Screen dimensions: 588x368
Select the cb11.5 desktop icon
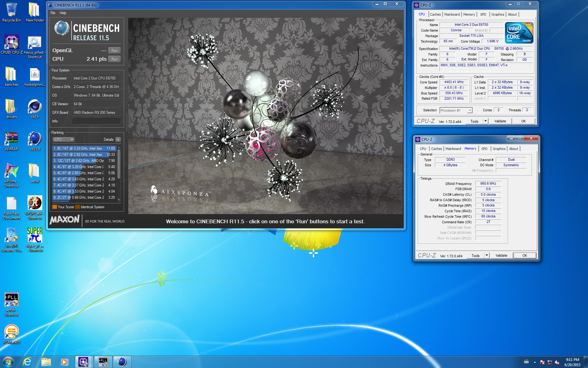pos(35,141)
